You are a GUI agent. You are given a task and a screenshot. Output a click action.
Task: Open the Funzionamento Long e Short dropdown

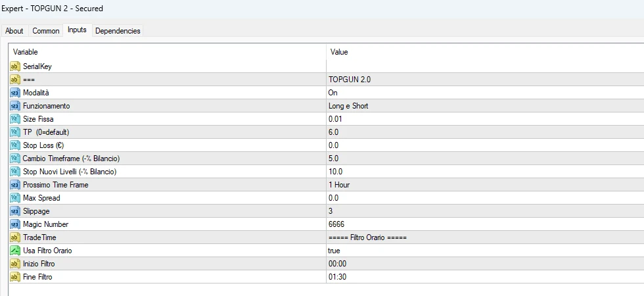click(x=348, y=106)
